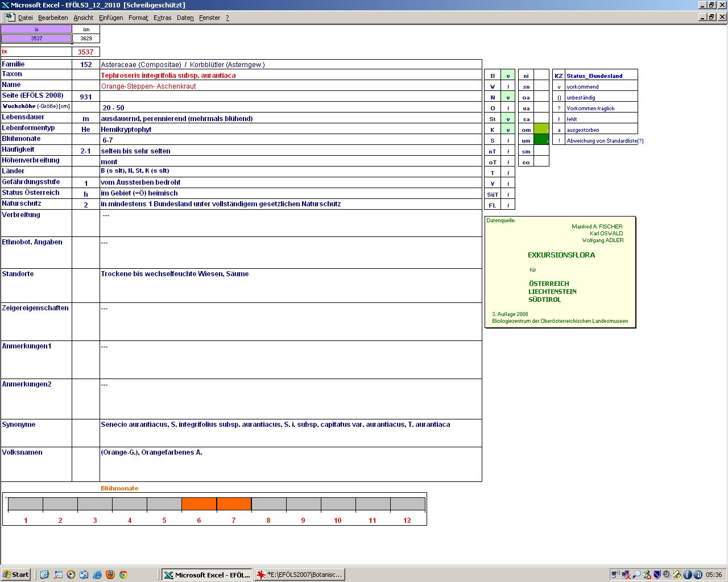Switch to the E:\EFÖLS2007 Botanisc taskbar window
This screenshot has width=728, height=582.
pyautogui.click(x=299, y=575)
